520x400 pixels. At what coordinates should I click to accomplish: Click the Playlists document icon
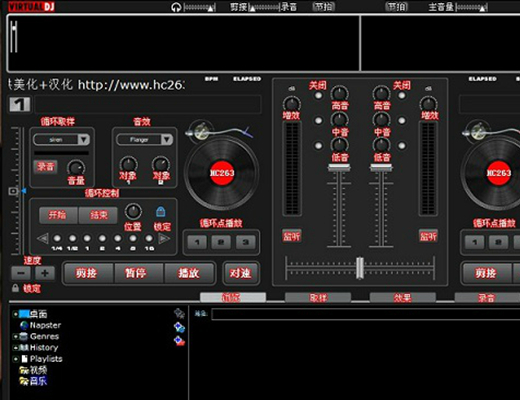point(24,359)
